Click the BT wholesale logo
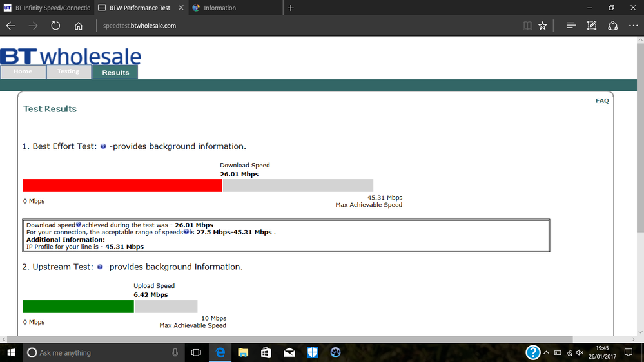 pos(71,57)
